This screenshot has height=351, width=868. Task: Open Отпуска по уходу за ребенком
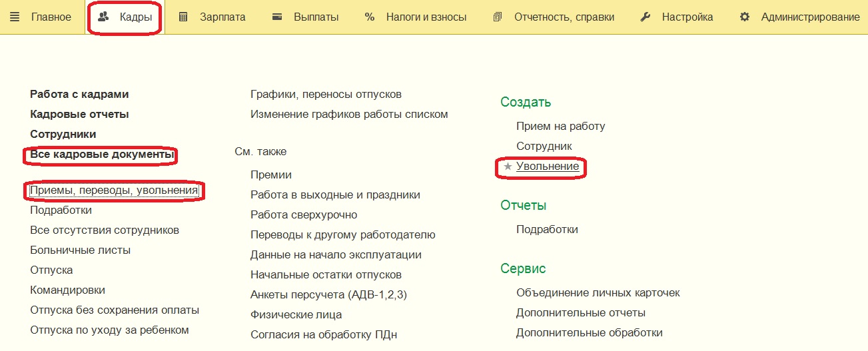click(x=109, y=330)
